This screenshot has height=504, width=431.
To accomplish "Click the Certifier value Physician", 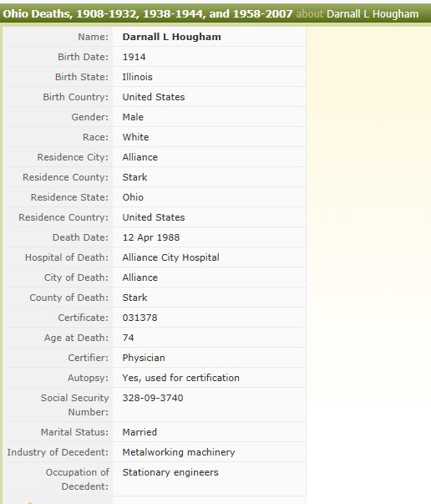I will tap(144, 358).
